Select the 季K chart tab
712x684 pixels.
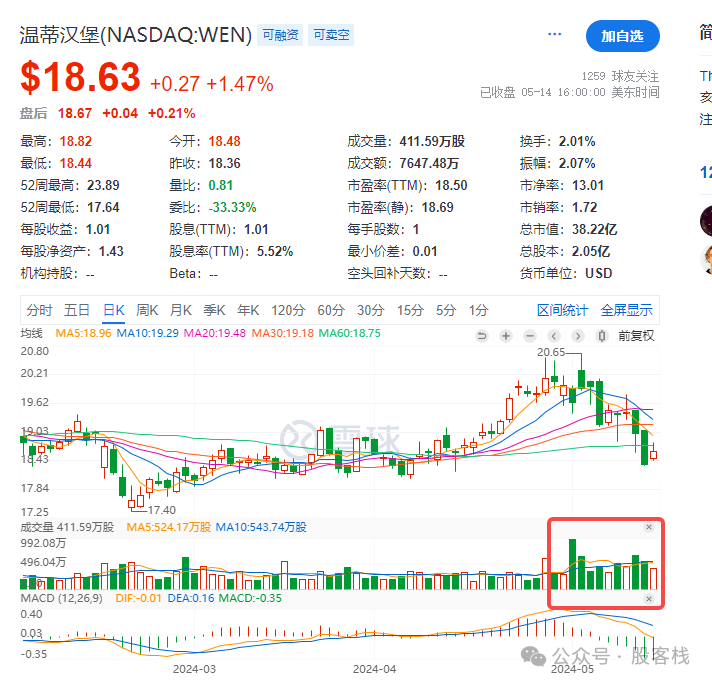pyautogui.click(x=214, y=310)
